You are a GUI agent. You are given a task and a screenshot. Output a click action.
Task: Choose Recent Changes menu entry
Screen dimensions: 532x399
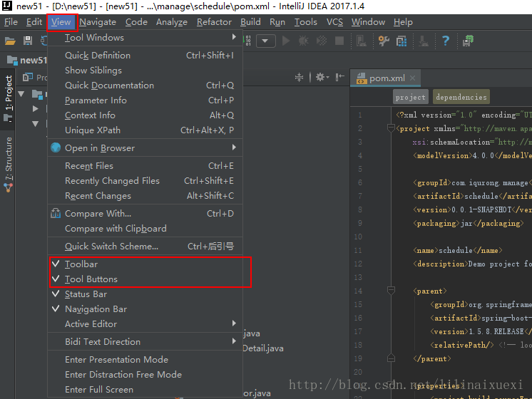[145, 196]
